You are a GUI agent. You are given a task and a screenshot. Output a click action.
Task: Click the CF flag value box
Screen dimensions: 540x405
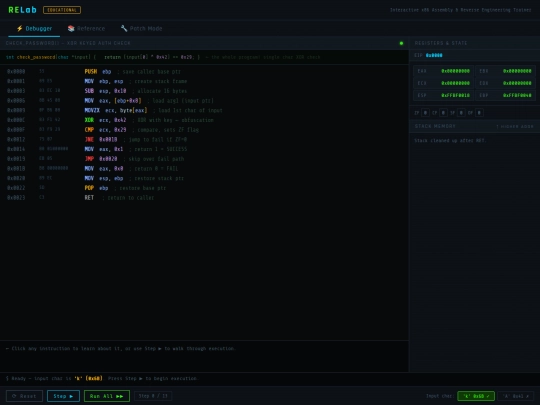click(443, 113)
